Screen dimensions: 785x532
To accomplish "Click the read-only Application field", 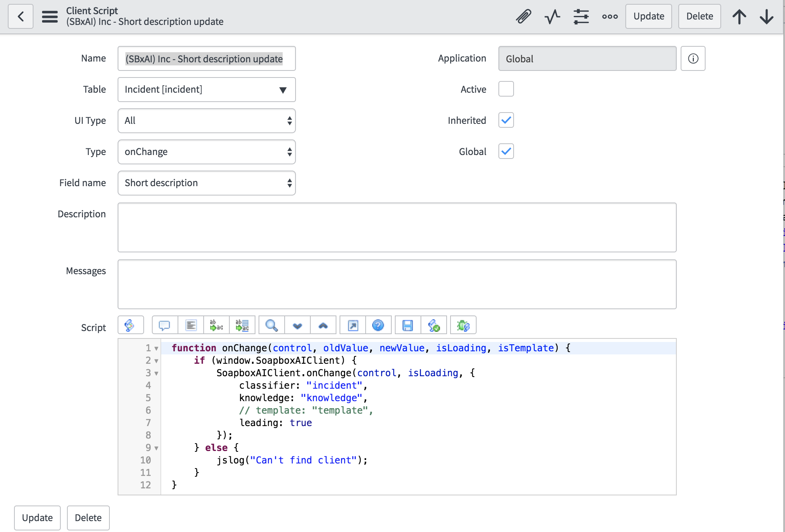I will pyautogui.click(x=587, y=58).
